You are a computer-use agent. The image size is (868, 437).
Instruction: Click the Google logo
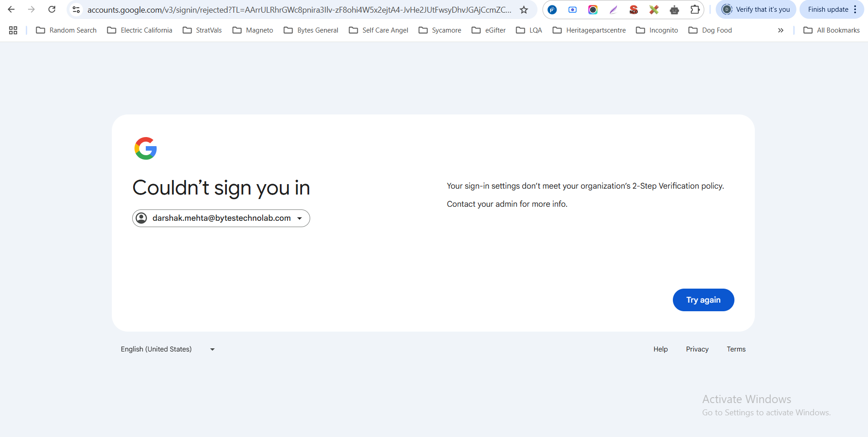pos(146,148)
